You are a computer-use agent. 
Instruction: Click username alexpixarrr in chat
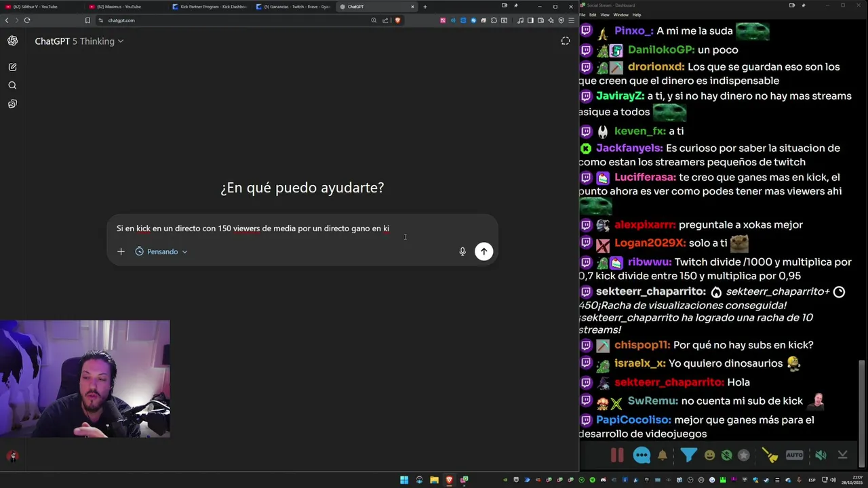tap(645, 224)
